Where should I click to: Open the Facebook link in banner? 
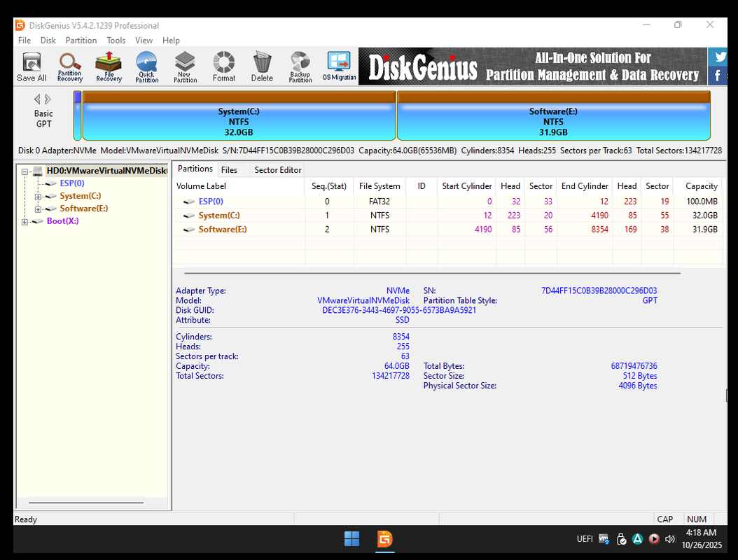tap(718, 76)
